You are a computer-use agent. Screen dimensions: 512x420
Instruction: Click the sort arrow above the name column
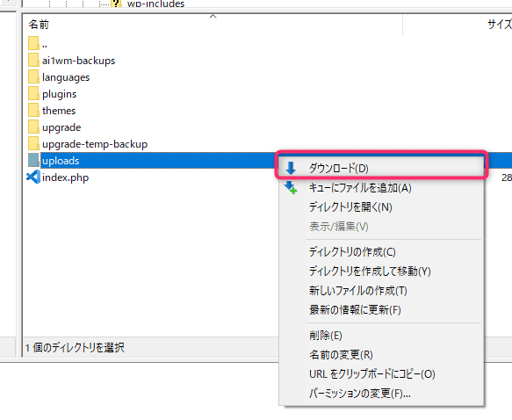click(x=213, y=16)
